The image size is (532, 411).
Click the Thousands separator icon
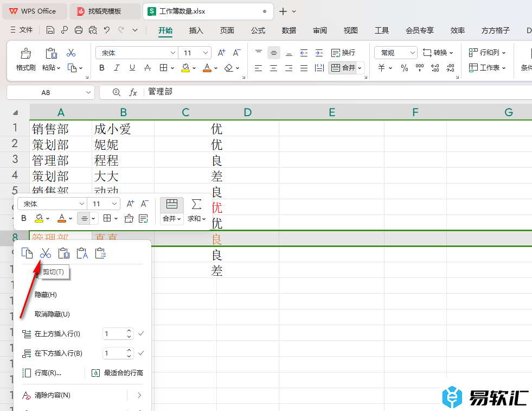[x=420, y=68]
